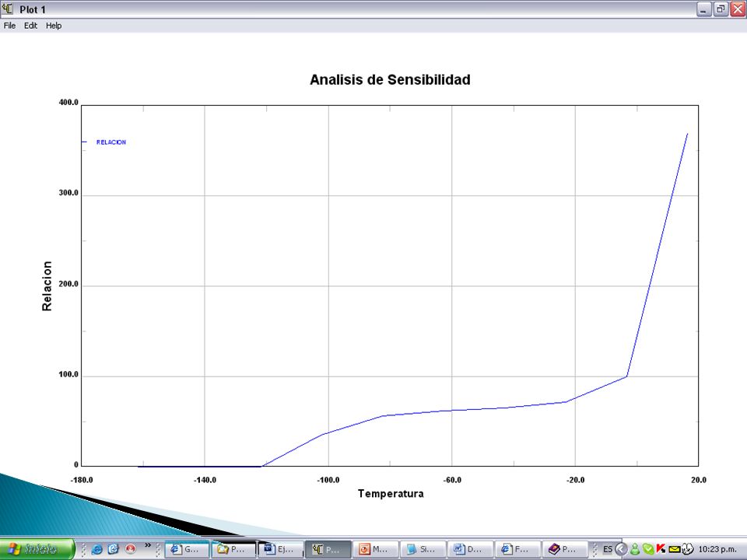Screen dimensions: 747x560
Task: Click the -140.0 x-axis tick label
Action: click(205, 480)
